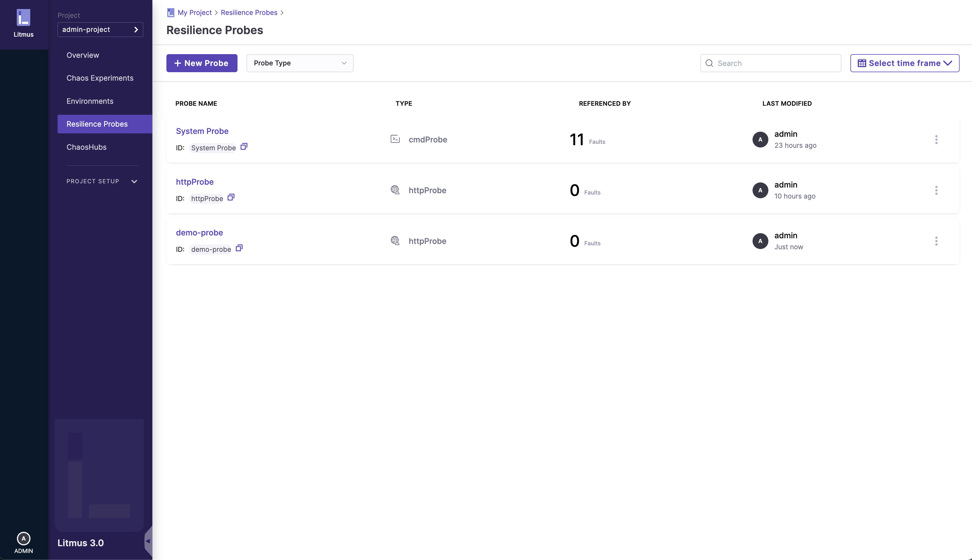The width and height of the screenshot is (972, 560).
Task: Open the ChaosHubs sidebar item
Action: point(86,147)
